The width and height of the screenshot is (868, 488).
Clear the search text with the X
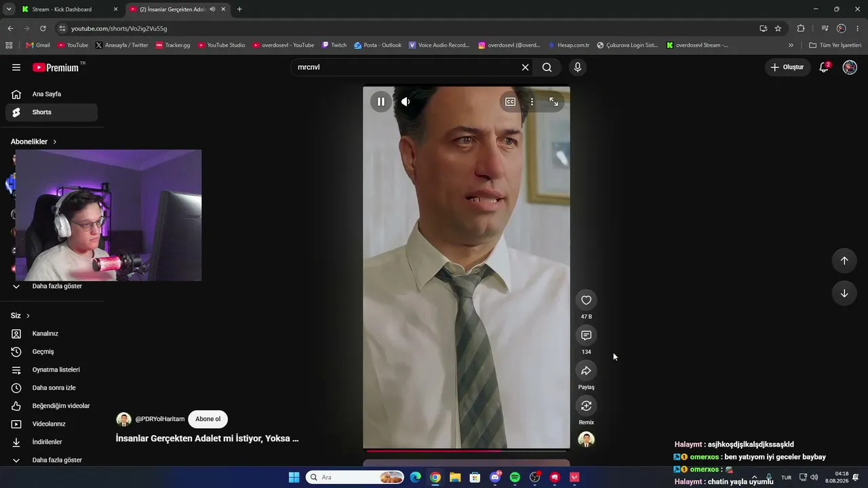point(525,67)
